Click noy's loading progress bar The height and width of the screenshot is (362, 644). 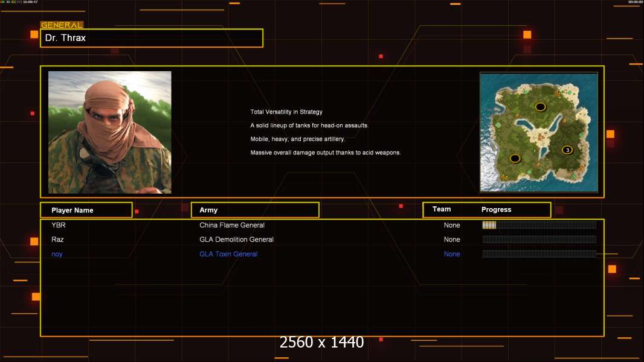[539, 254]
